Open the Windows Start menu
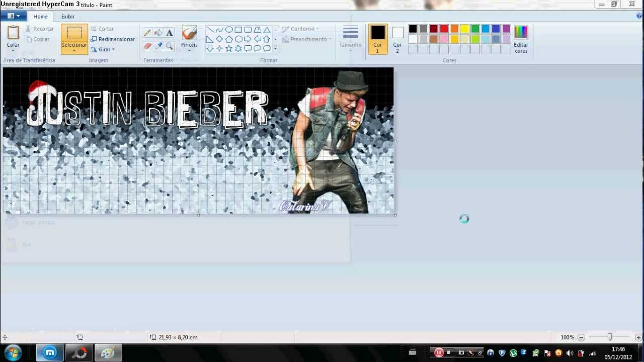The image size is (644, 362). click(13, 352)
